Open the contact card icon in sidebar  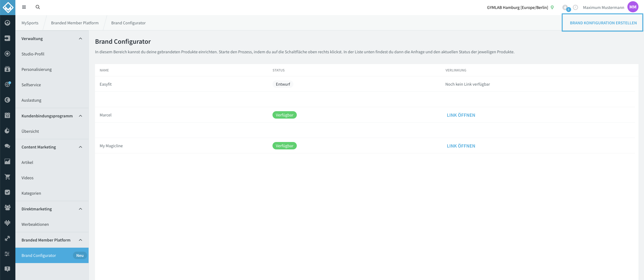pos(7,69)
